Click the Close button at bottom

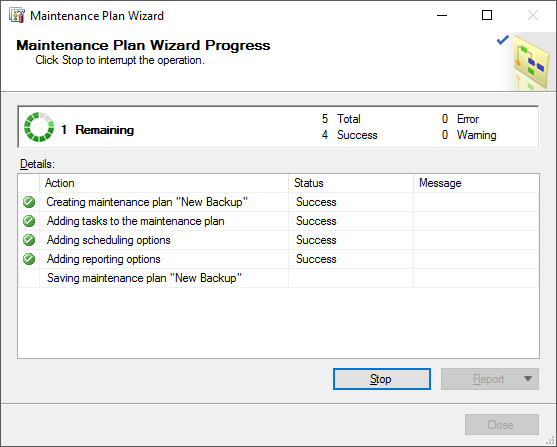point(502,425)
